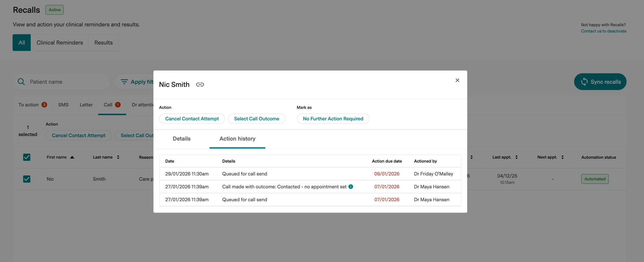Sort by Last appt. column
This screenshot has width=644, height=262.
tap(516, 157)
